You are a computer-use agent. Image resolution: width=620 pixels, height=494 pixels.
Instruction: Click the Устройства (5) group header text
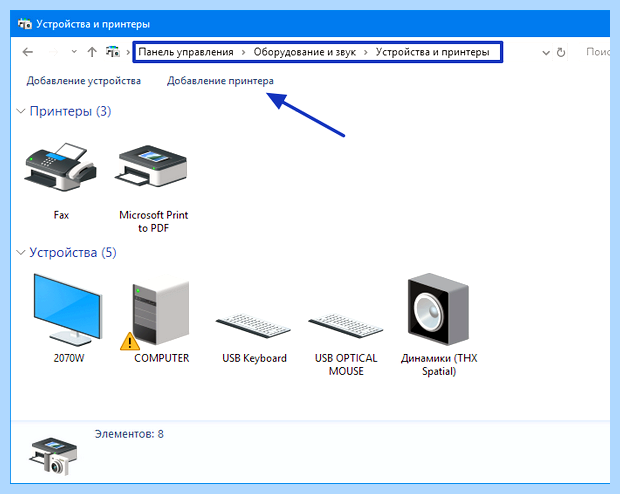[73, 252]
